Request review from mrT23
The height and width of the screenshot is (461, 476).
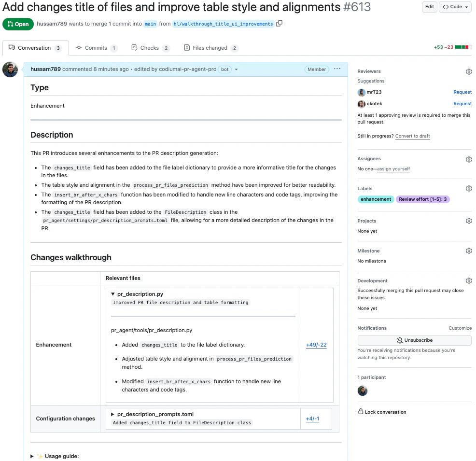click(x=462, y=92)
